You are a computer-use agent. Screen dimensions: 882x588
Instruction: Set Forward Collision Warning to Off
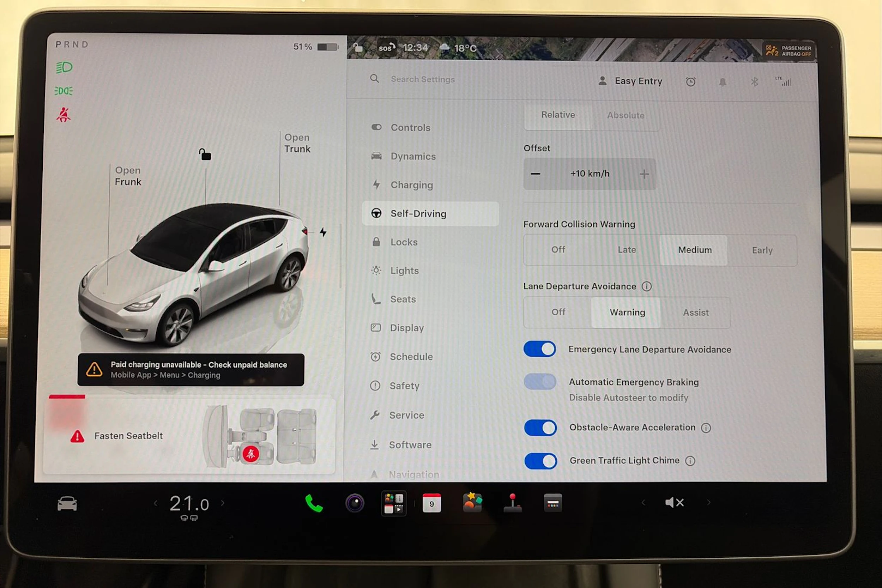click(x=558, y=250)
